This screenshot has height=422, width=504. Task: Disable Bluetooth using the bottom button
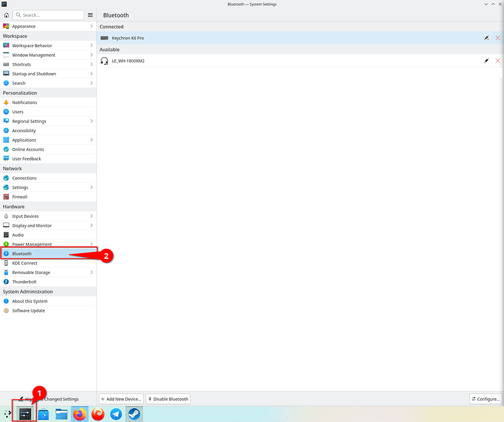(168, 399)
